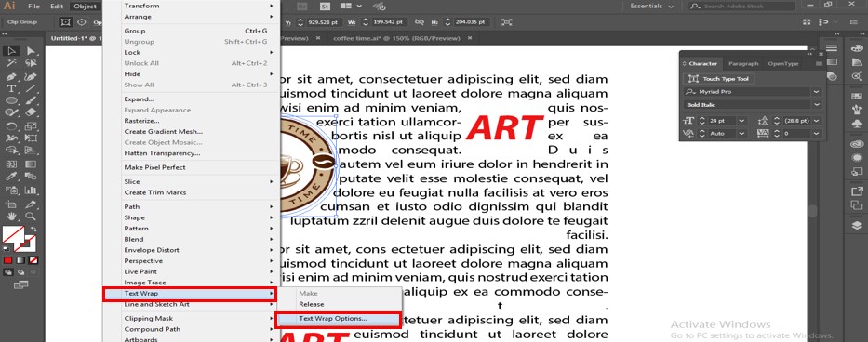This screenshot has height=342, width=868.
Task: Select the Pen tool
Action: click(x=11, y=76)
